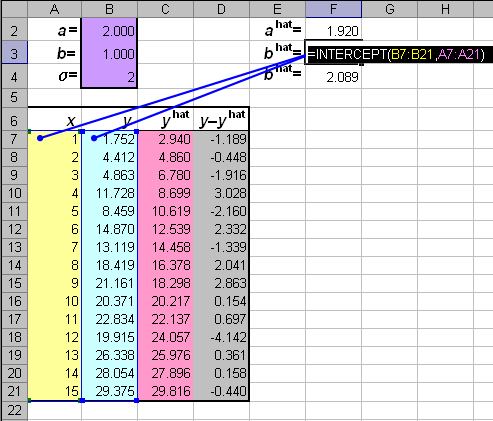
Task: Select column F header
Action: 333,9
